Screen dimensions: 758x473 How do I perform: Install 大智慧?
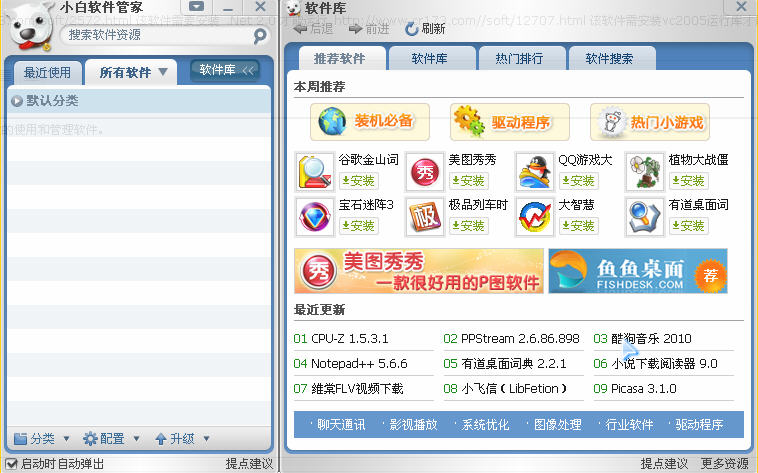tap(579, 226)
